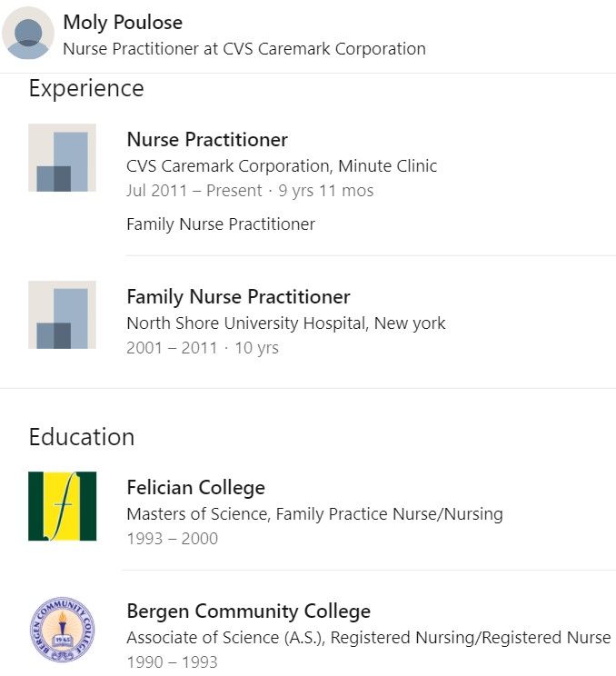616x676 pixels.
Task: Click the Associate of Science (A.S.) degree line
Action: 369,638
